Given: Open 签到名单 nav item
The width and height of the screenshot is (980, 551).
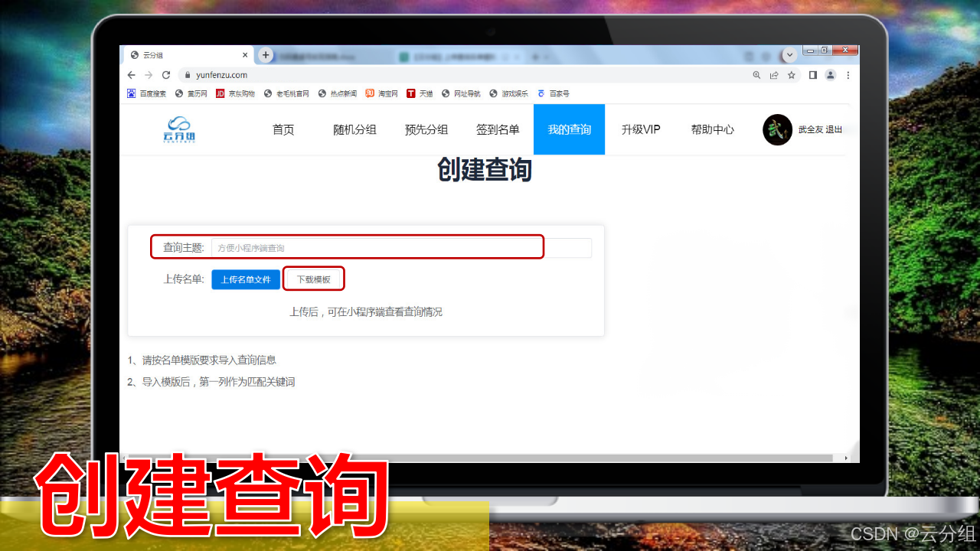Looking at the screenshot, I should coord(498,129).
